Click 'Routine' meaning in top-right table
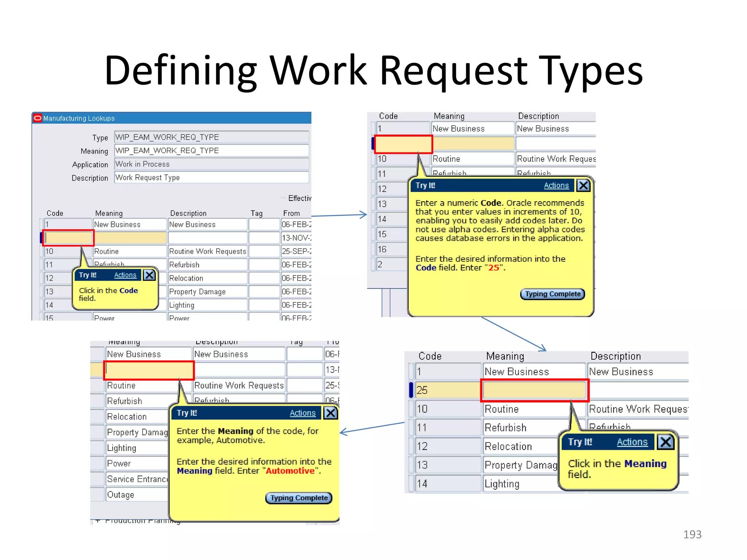 [x=473, y=159]
